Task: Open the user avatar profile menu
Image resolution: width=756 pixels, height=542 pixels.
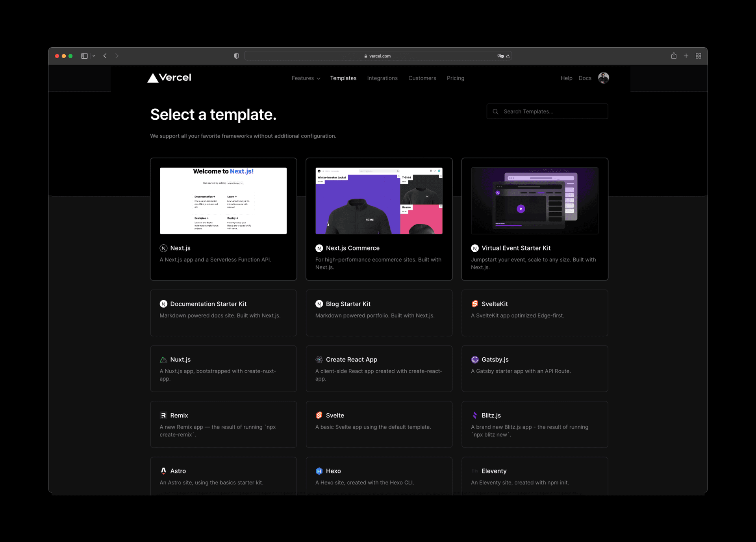Action: point(603,78)
